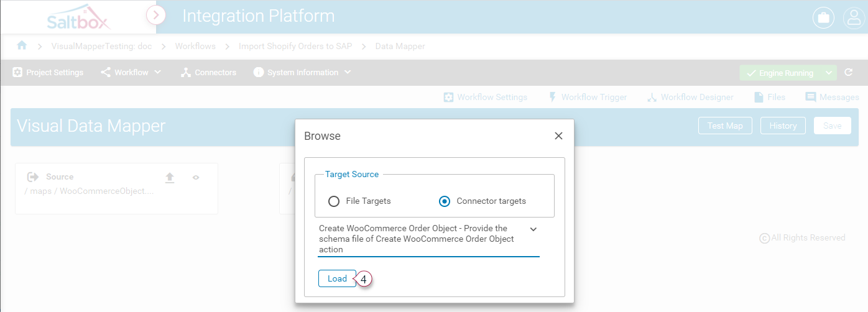Open the user profile icon

[853, 17]
